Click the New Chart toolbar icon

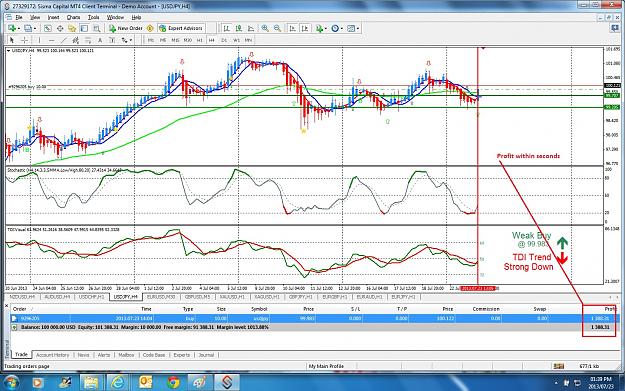[12, 28]
